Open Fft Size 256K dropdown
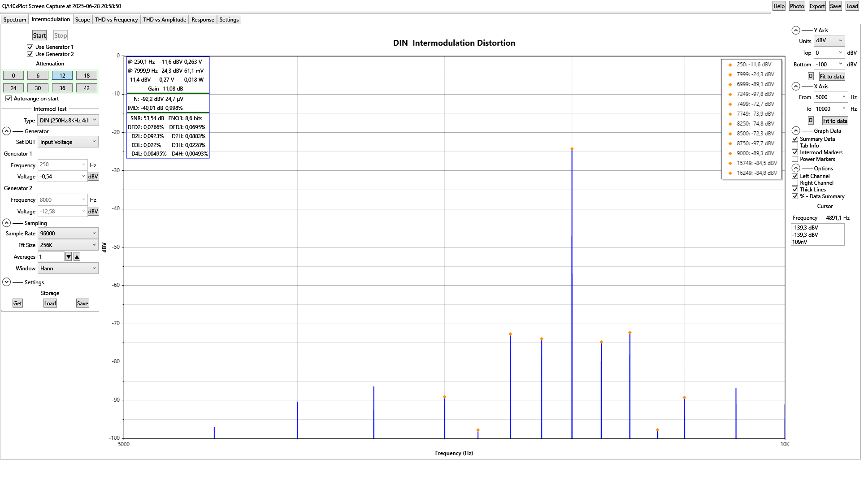 [x=68, y=245]
